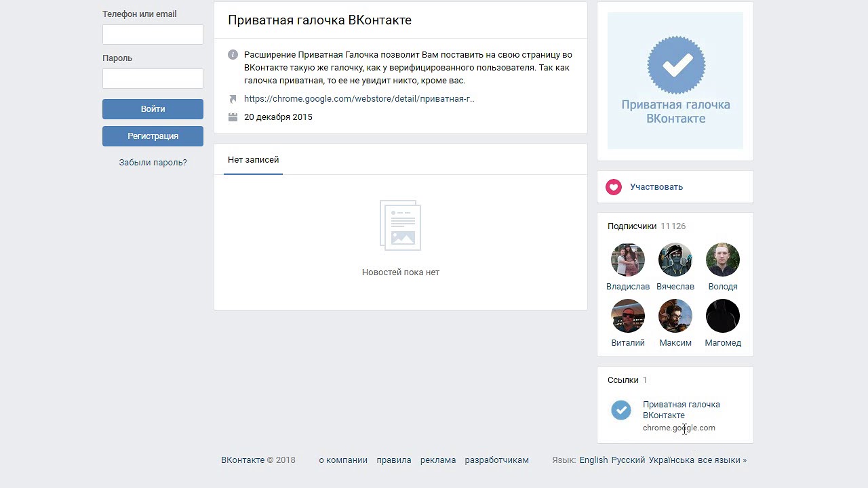The width and height of the screenshot is (868, 488).
Task: Click the heart icon next to Участвовать
Action: (614, 187)
